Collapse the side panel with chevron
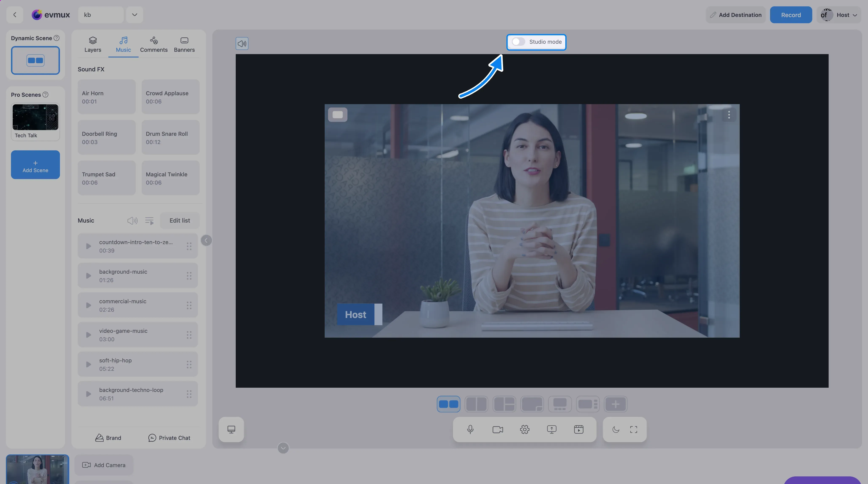The width and height of the screenshot is (868, 484). click(x=206, y=241)
